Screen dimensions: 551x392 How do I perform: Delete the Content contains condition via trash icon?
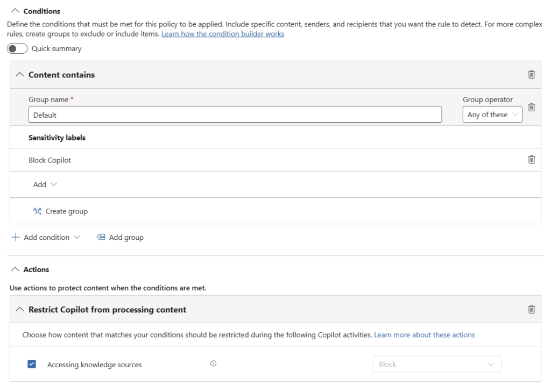coord(531,74)
